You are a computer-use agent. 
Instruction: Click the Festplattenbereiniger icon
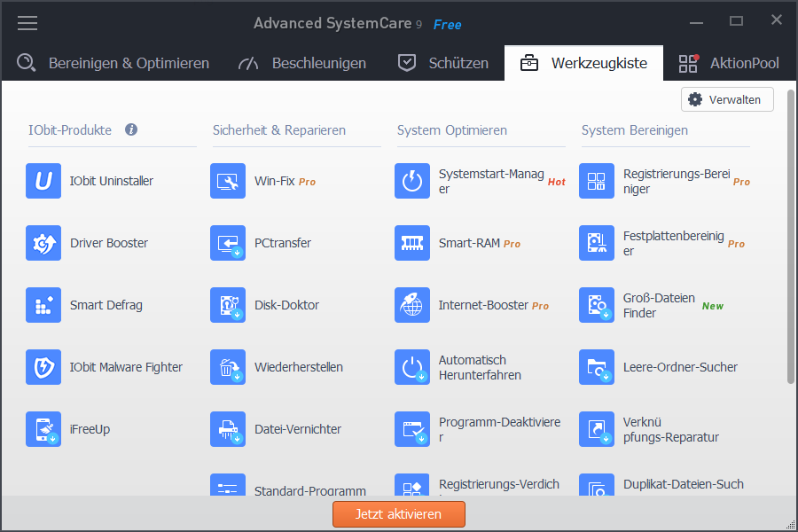pyautogui.click(x=597, y=243)
